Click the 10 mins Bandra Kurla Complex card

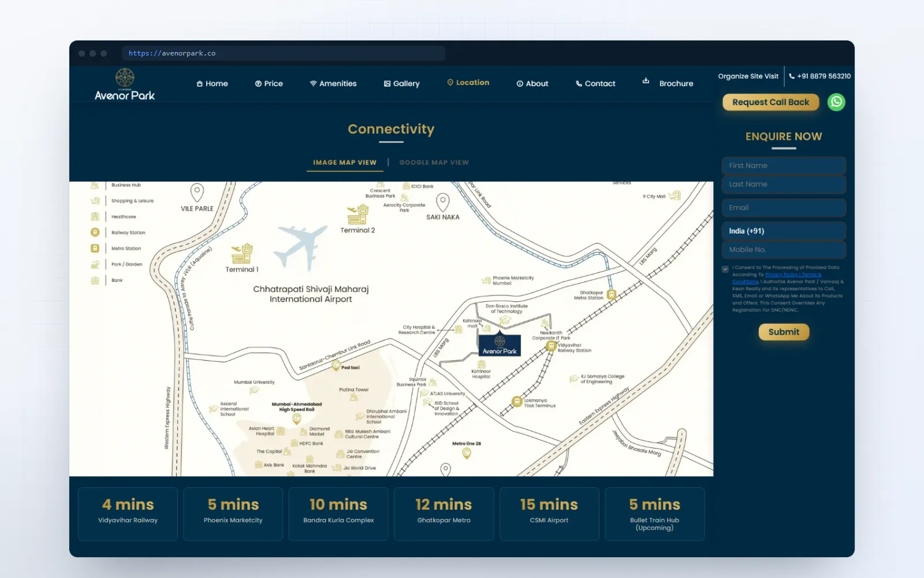(338, 514)
